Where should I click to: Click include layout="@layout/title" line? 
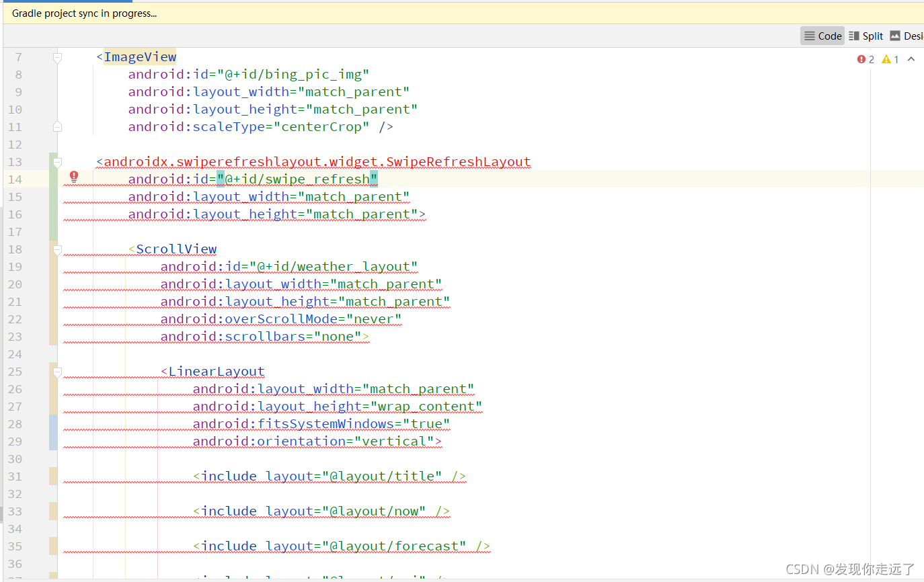330,476
